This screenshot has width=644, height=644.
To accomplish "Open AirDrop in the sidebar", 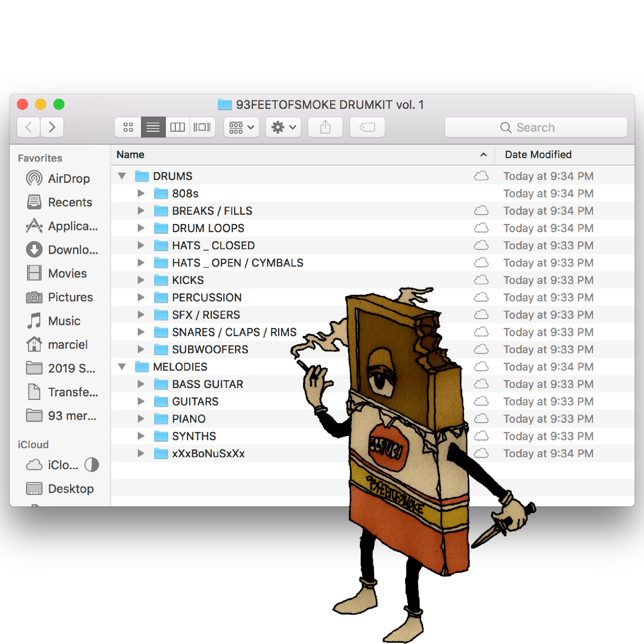I will click(x=69, y=179).
